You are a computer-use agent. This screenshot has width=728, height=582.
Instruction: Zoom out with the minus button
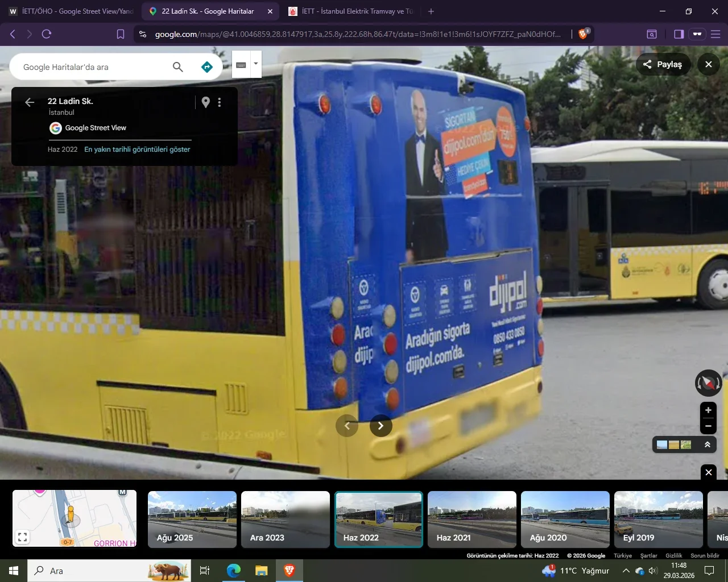[708, 426]
